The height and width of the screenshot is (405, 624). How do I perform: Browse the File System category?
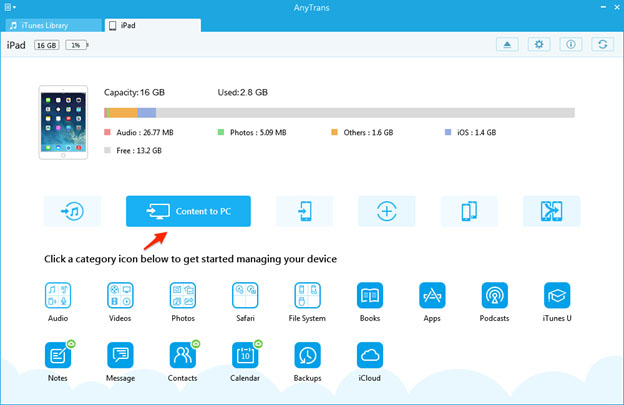point(307,295)
